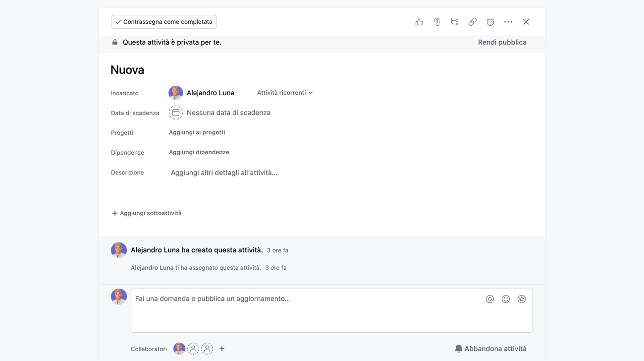This screenshot has width=644, height=361.
Task: Click Rendi pubblica link
Action: pos(502,42)
